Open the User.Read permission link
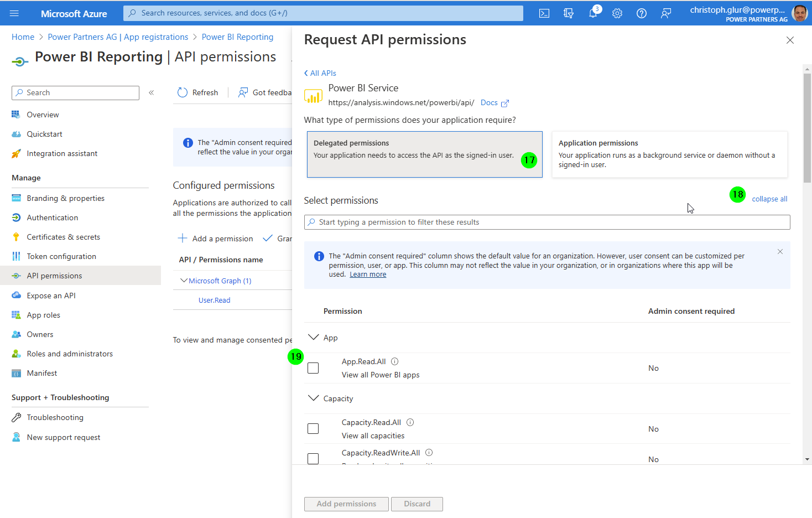812x518 pixels. pos(215,300)
